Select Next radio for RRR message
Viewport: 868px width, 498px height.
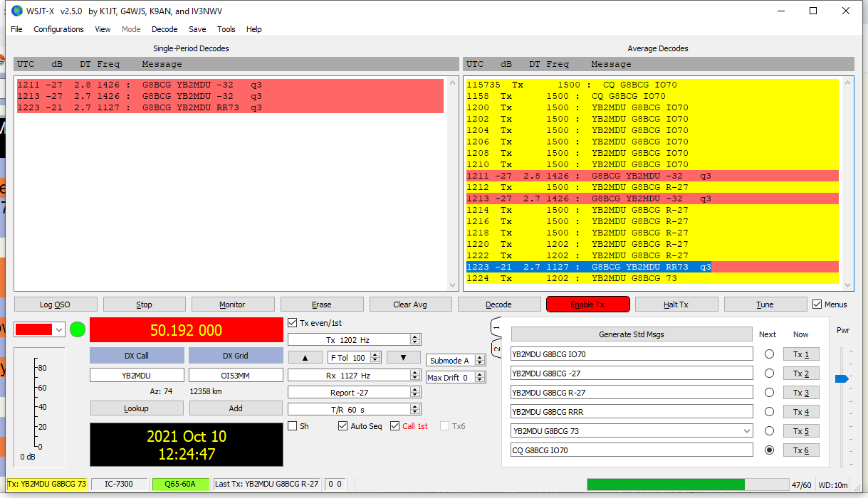(768, 412)
